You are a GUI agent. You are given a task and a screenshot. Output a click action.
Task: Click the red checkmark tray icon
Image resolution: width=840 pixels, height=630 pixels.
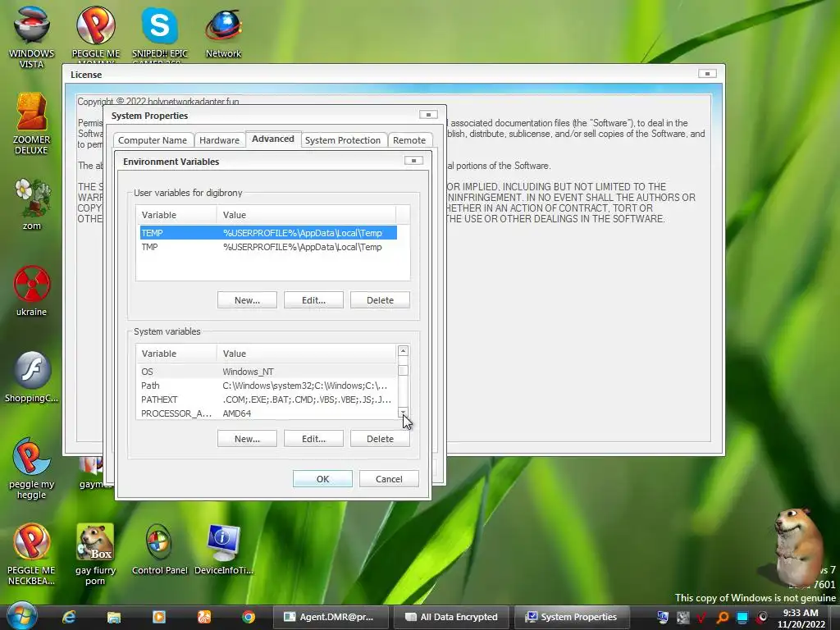tap(702, 618)
